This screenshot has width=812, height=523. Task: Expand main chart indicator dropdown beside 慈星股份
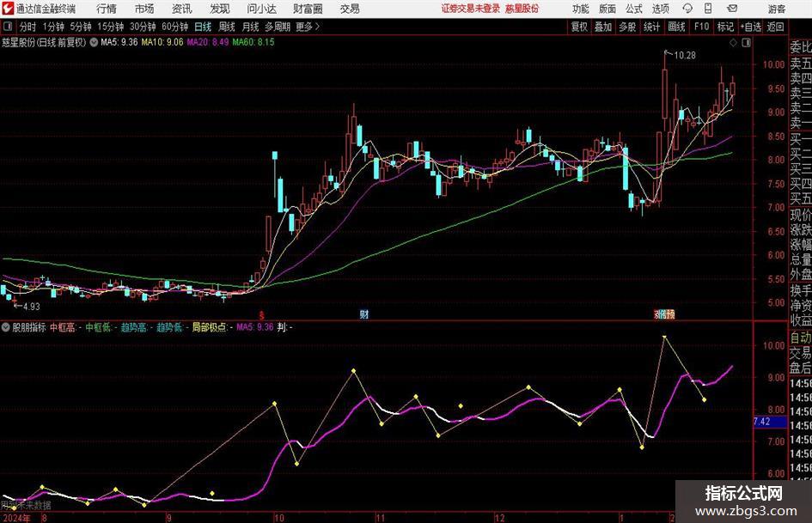pos(94,42)
